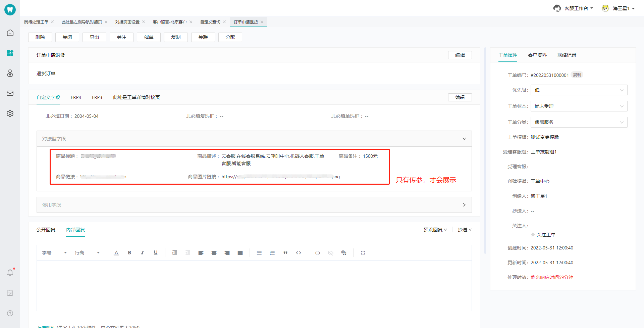Toggle italic formatting in reply editor

click(x=143, y=253)
